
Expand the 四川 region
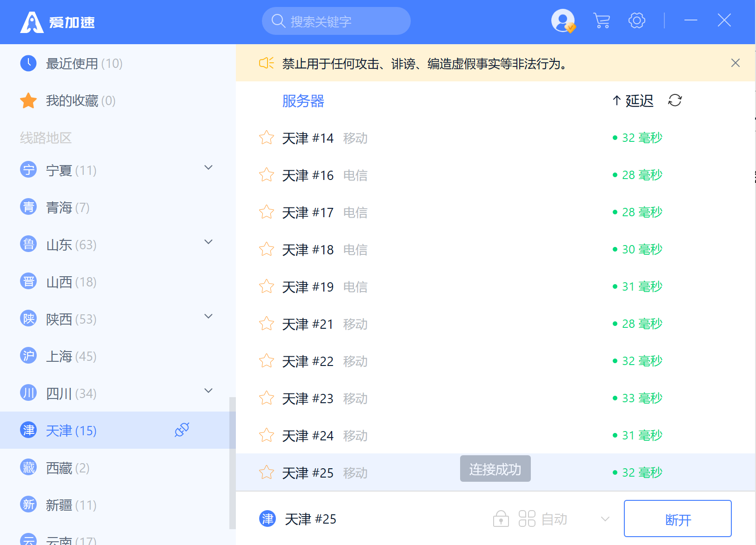(x=209, y=391)
